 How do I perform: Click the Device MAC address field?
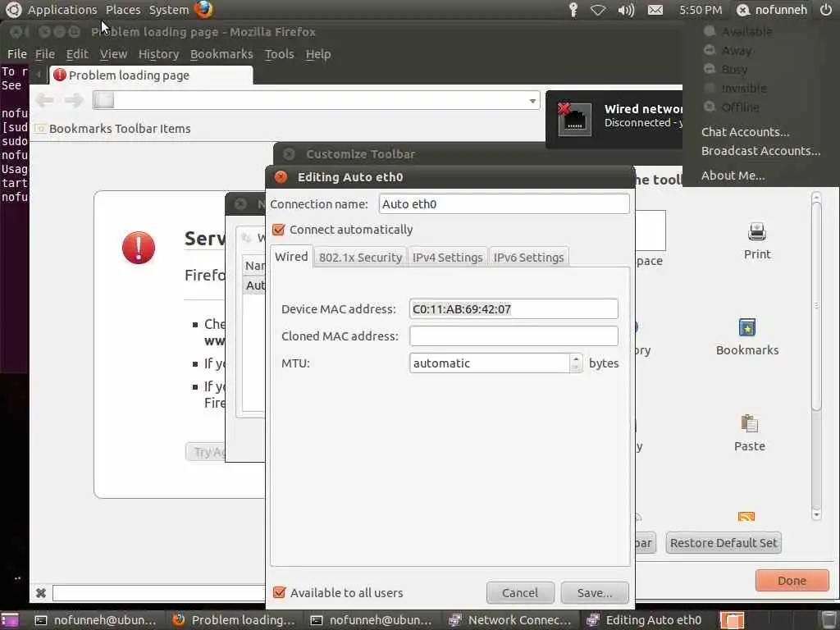(514, 308)
